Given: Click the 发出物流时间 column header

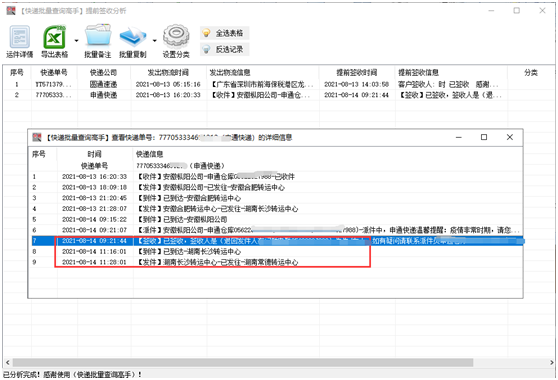Looking at the screenshot, I should pyautogui.click(x=168, y=73).
